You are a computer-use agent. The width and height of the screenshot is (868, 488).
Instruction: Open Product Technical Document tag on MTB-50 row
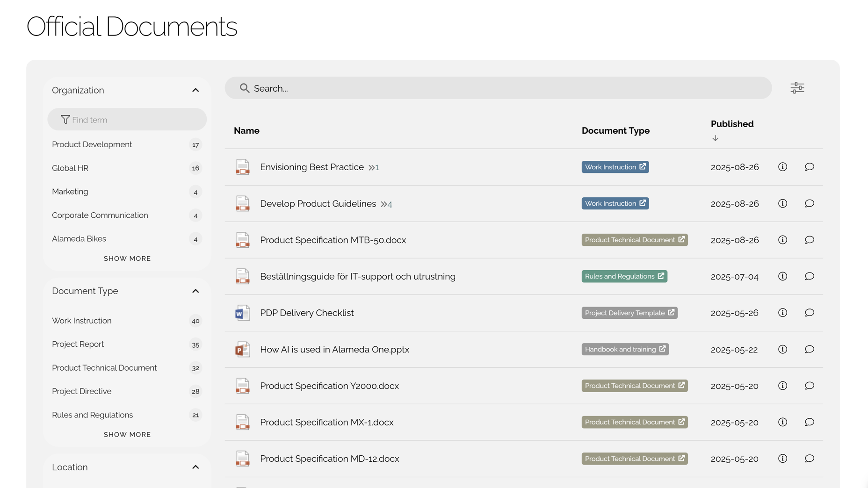point(635,240)
